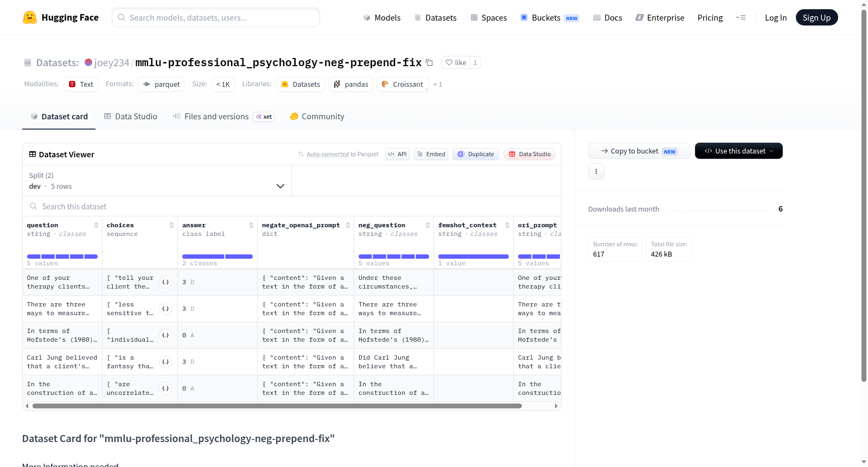This screenshot has height=467, width=868.
Task: Click the Duplicate button
Action: pos(476,154)
